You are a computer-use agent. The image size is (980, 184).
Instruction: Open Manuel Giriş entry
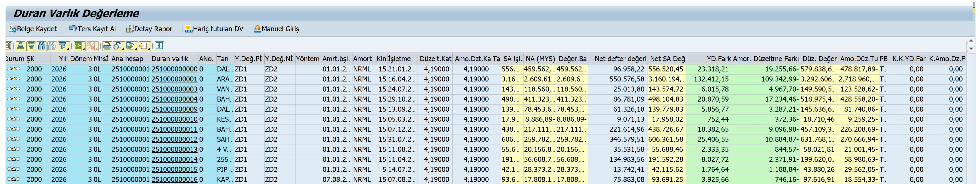click(x=276, y=29)
